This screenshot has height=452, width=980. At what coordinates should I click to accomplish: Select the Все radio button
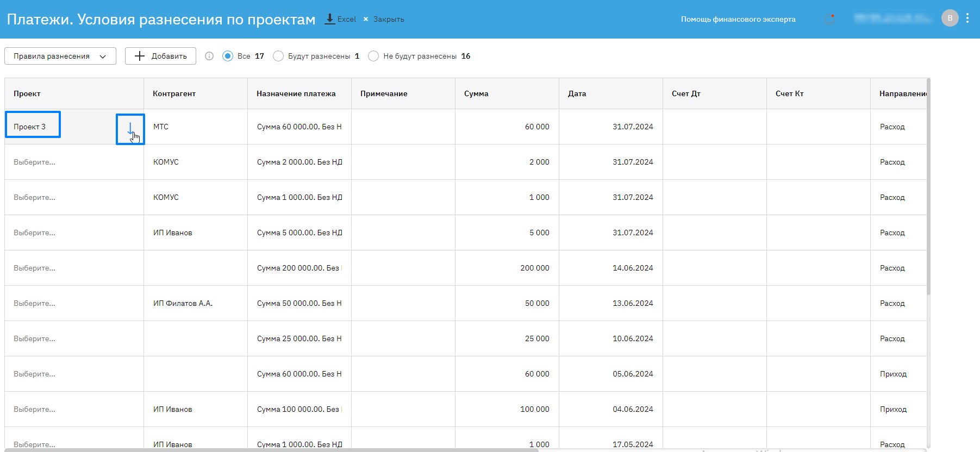pyautogui.click(x=228, y=56)
